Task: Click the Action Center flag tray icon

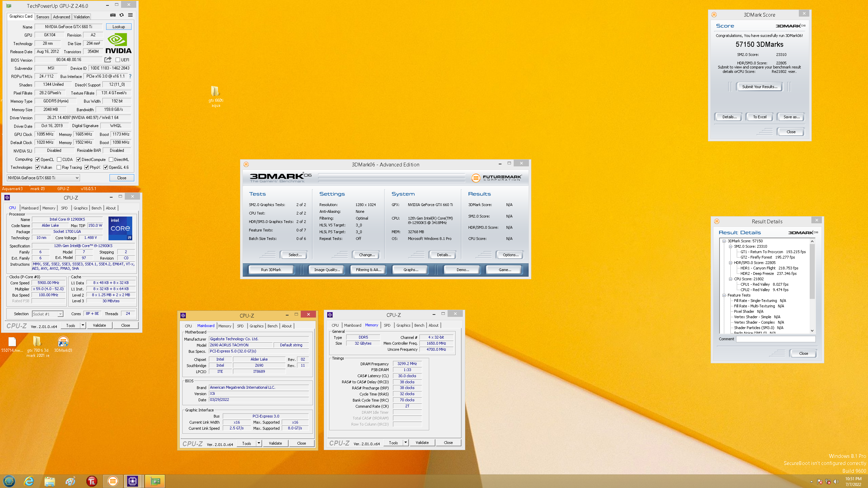Action: click(820, 482)
